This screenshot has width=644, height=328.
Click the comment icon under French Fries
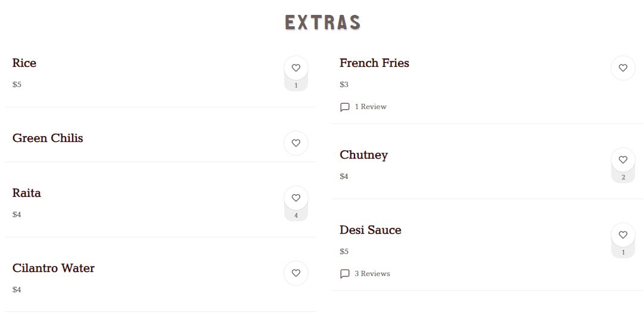coord(345,107)
